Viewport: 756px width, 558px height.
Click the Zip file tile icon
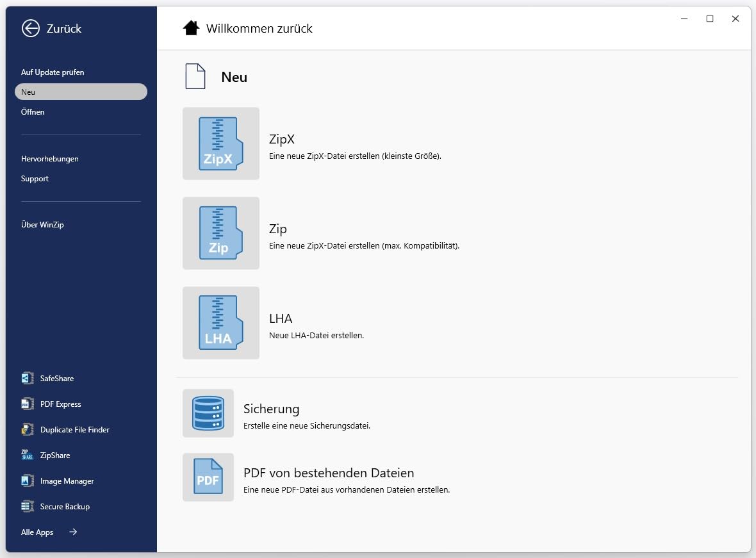tap(221, 233)
